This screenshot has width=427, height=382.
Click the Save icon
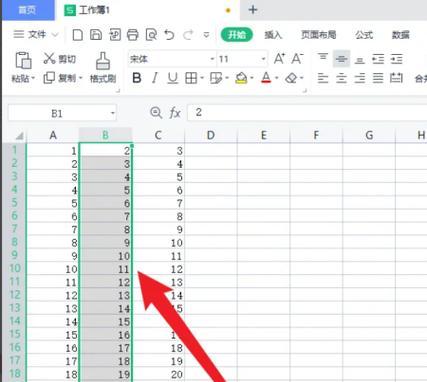pos(96,35)
